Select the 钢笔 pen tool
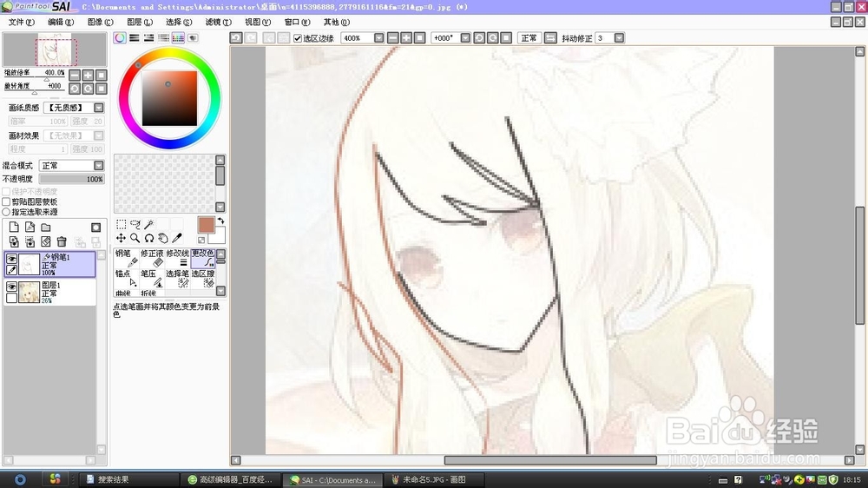This screenshot has width=868, height=488. coord(126,258)
